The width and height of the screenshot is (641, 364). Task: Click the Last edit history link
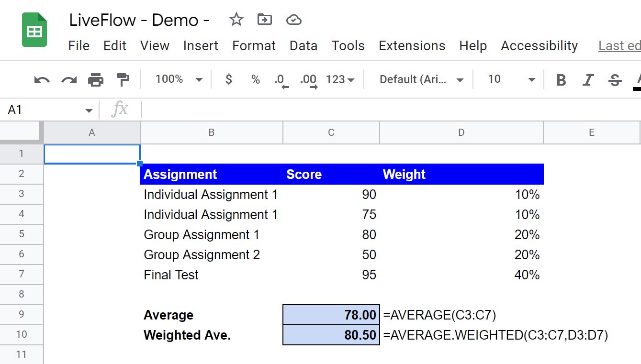click(619, 46)
